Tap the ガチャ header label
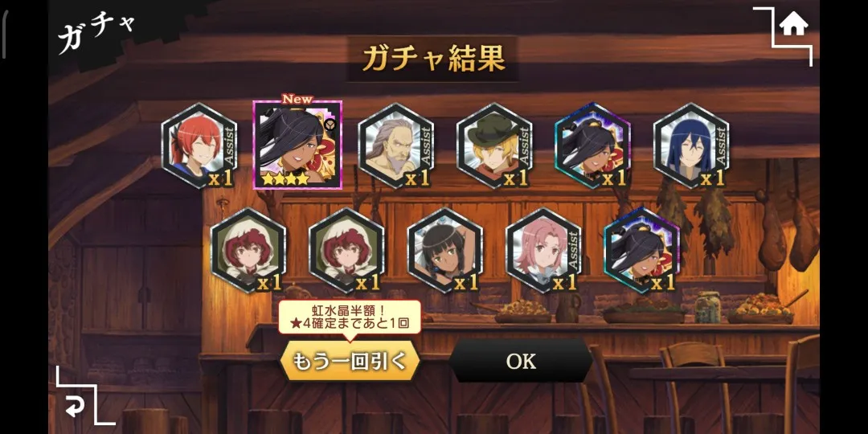The image size is (868, 434). pyautogui.click(x=96, y=32)
